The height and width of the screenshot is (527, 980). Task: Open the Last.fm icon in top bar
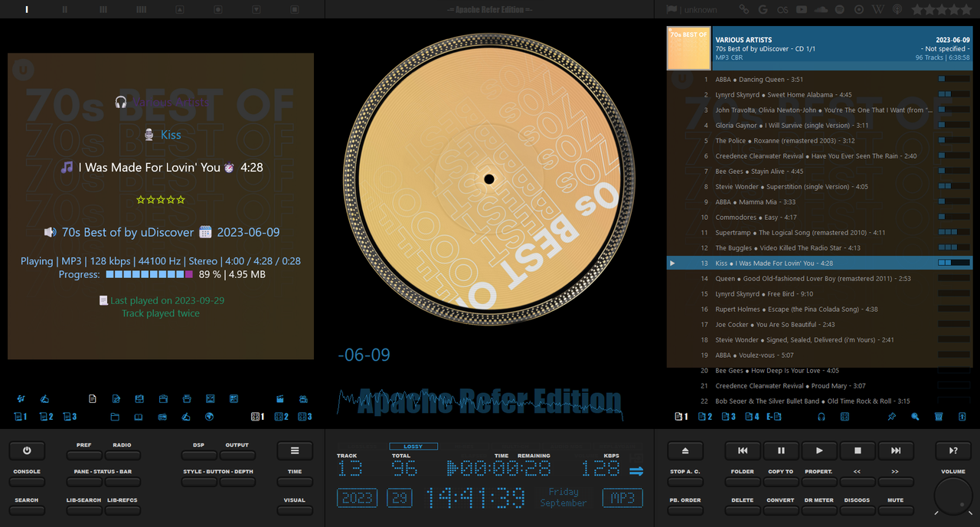pyautogui.click(x=782, y=9)
